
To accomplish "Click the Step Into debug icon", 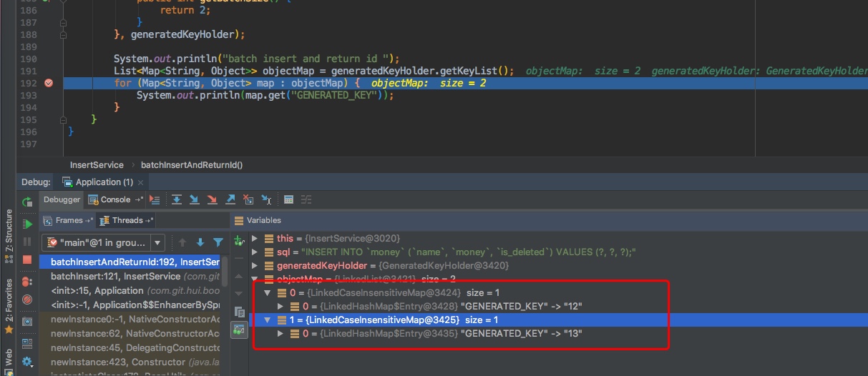I will 194,200.
